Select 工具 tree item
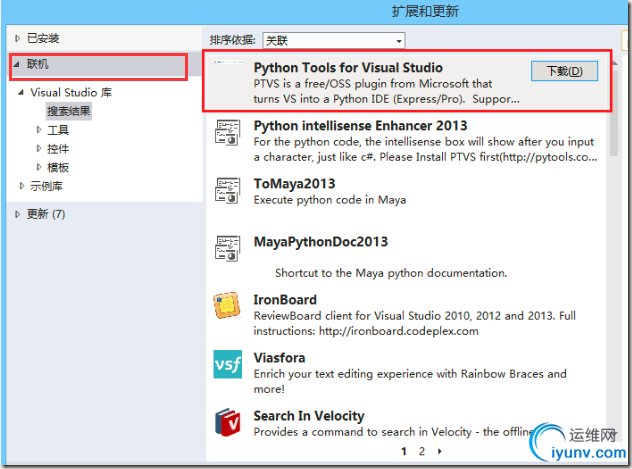Screen dimensions: 632x469 click(58, 130)
